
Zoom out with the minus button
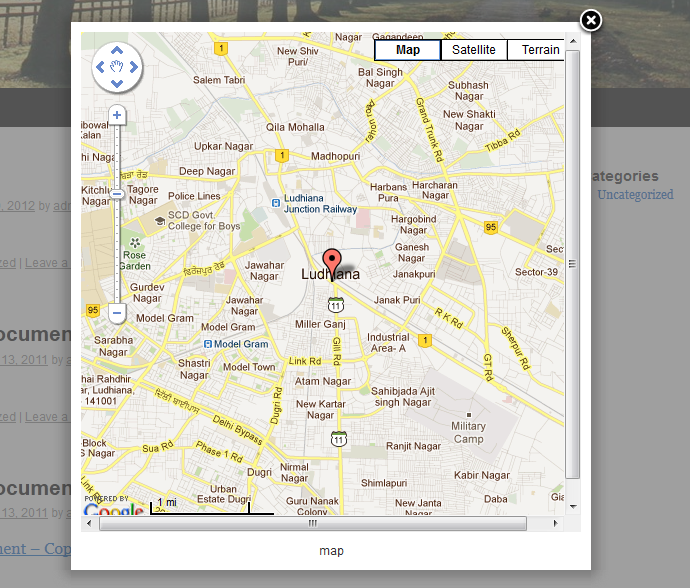[x=117, y=313]
